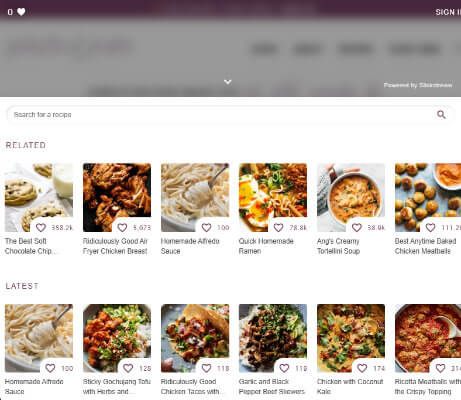The height and width of the screenshot is (400, 461).
Task: Heart the Related Homemade Alfredo Sauce recipe
Action: point(206,228)
